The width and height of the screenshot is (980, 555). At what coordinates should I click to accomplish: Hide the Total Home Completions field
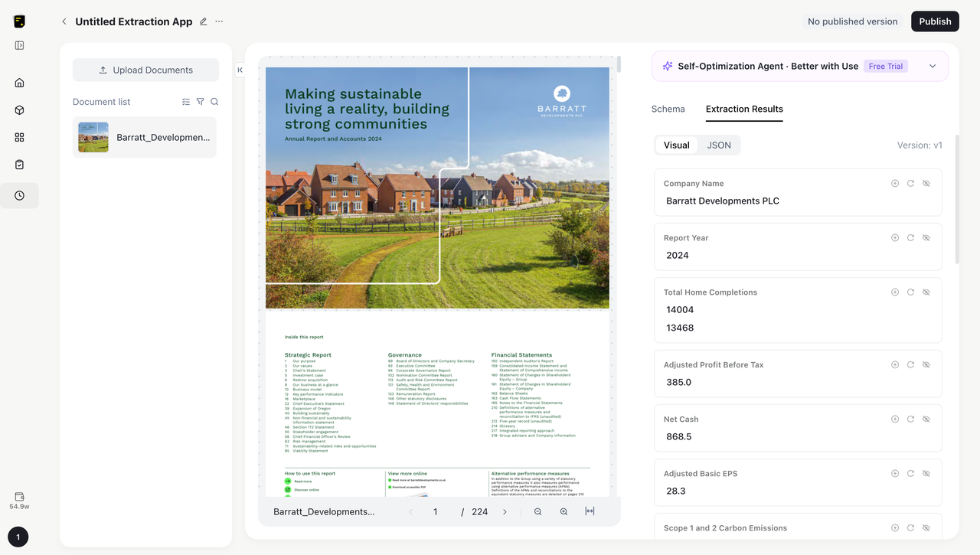tap(926, 292)
